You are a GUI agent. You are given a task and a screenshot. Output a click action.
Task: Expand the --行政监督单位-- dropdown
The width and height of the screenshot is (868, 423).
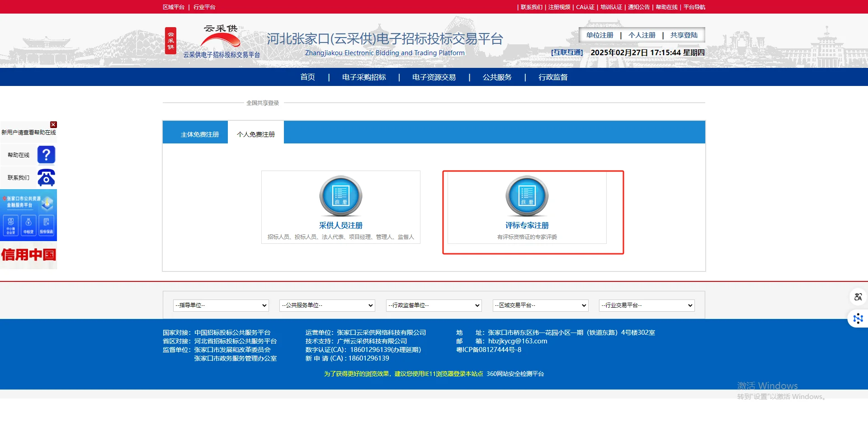(x=433, y=305)
